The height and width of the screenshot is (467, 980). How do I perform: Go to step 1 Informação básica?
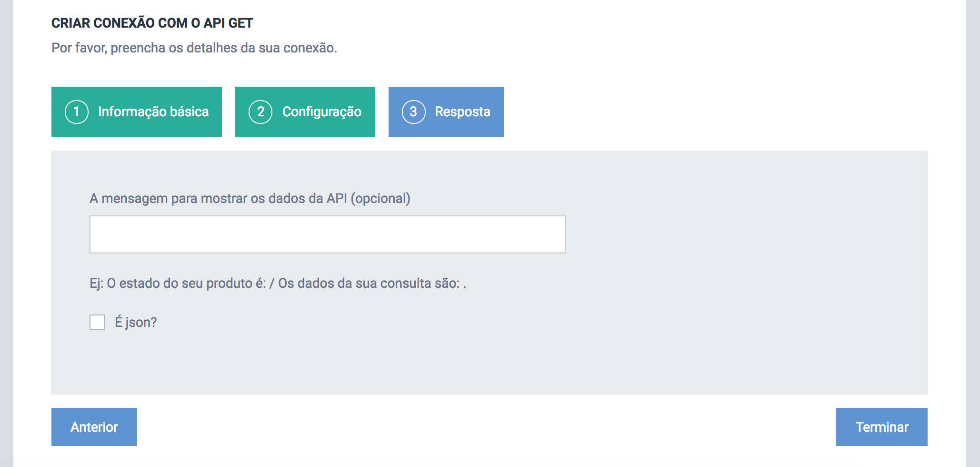coord(137,112)
